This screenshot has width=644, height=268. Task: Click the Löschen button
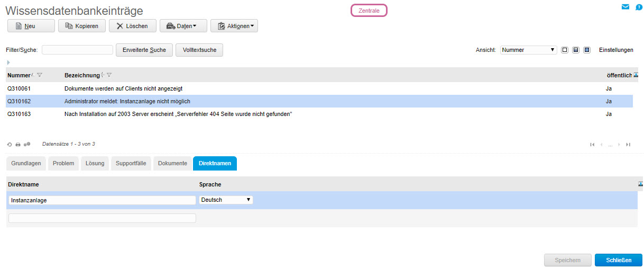[133, 26]
